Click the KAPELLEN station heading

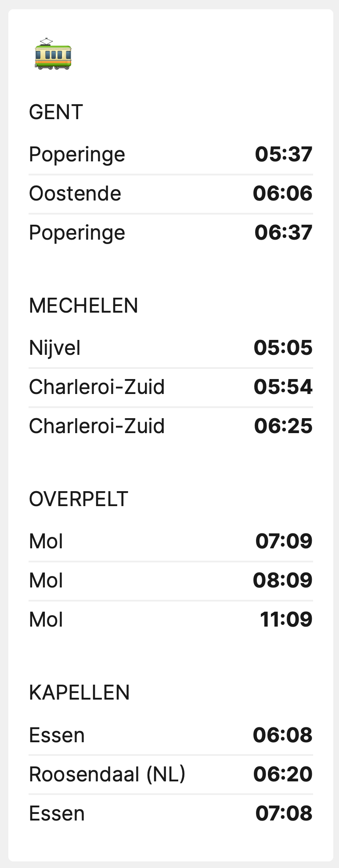79,693
